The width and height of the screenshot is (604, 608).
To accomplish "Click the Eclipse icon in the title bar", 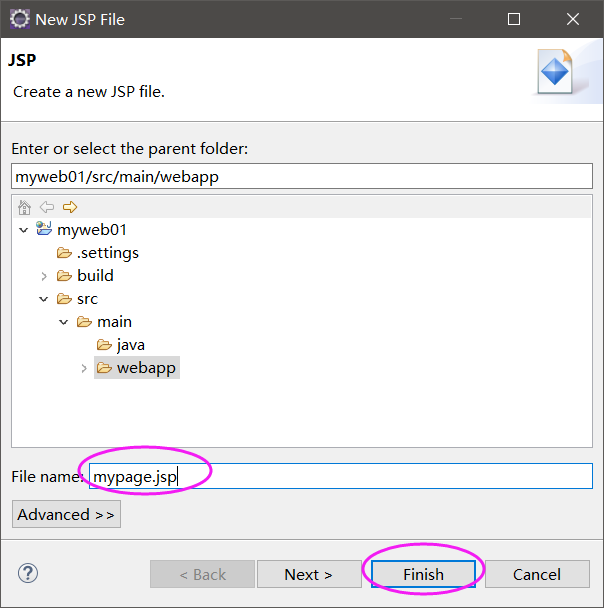I will click(x=19, y=19).
